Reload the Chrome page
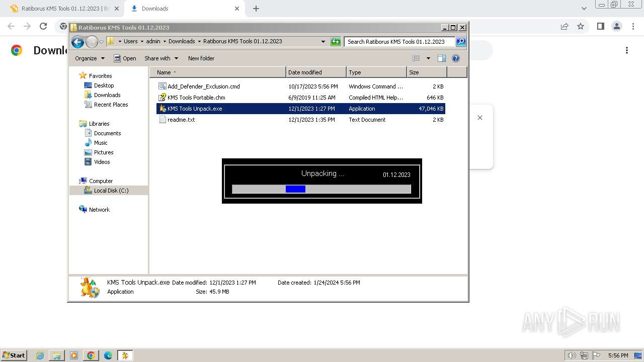Viewport: 644px width, 362px height. [x=43, y=26]
